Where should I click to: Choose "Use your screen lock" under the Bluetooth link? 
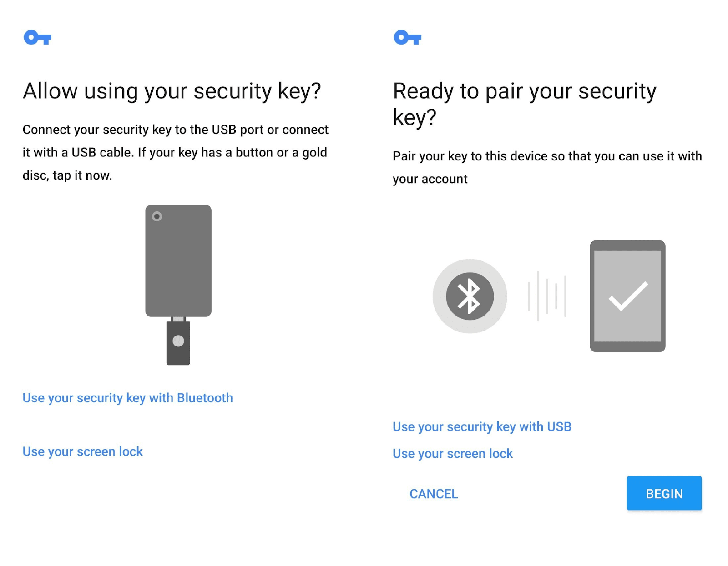pyautogui.click(x=83, y=451)
